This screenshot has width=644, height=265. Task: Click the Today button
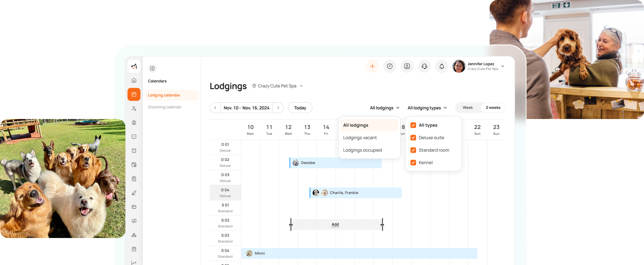300,108
